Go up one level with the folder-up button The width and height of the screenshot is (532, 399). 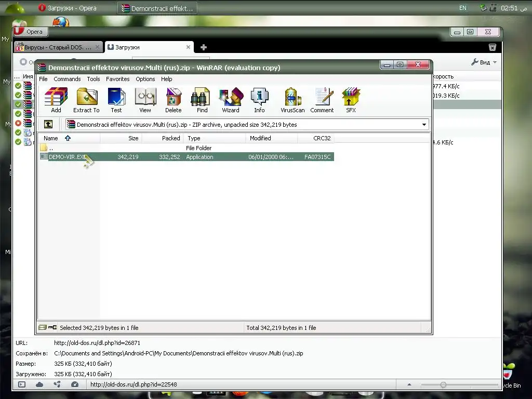click(x=48, y=124)
